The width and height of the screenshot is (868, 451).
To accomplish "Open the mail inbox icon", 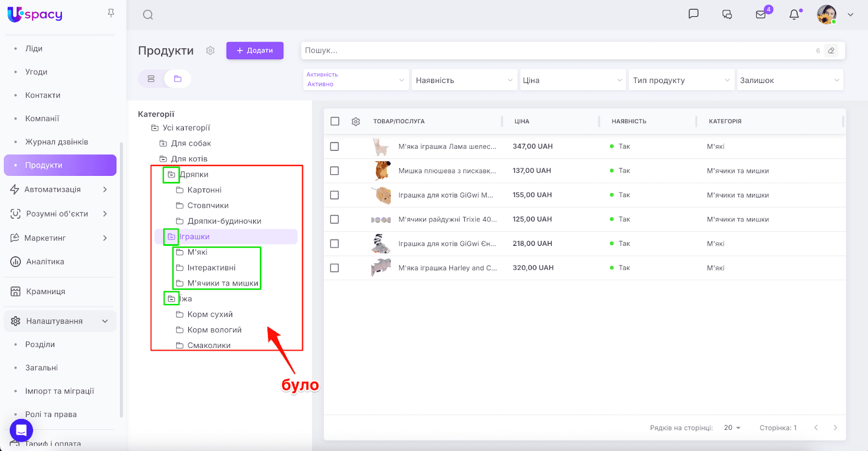I will tap(761, 15).
